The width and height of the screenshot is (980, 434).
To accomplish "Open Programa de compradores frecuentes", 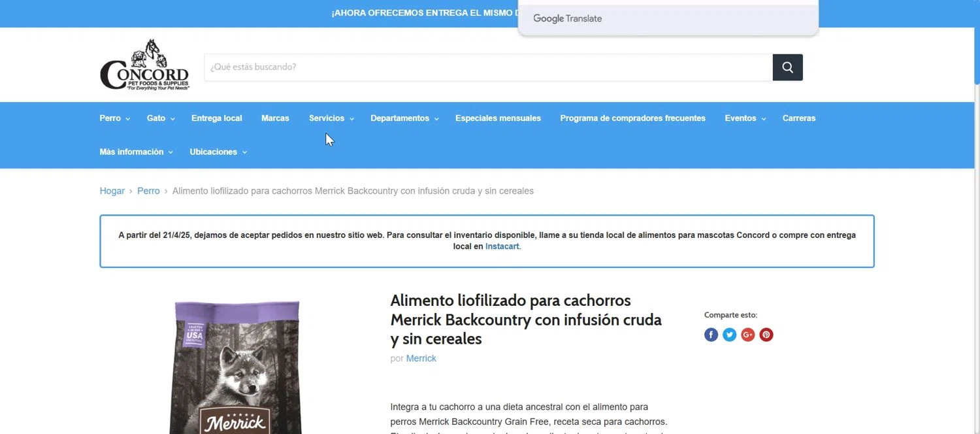I will click(632, 118).
